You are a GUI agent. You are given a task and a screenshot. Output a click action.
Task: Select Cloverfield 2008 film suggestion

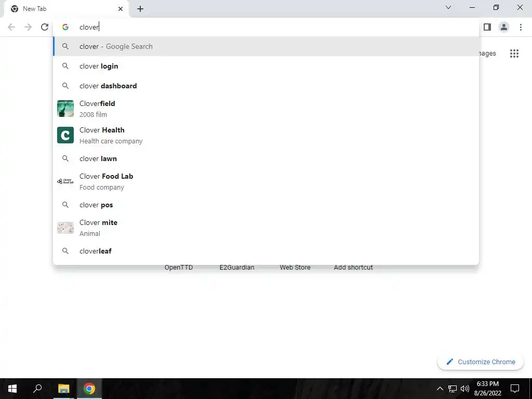[x=266, y=109]
